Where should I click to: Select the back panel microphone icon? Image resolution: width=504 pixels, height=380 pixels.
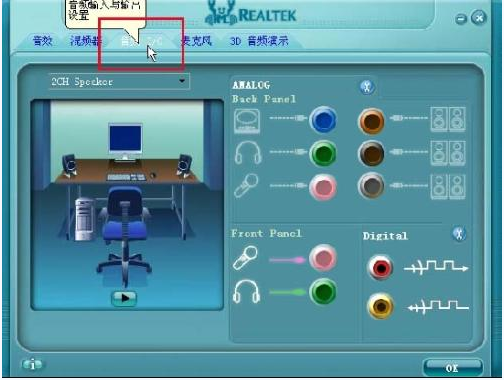(246, 186)
